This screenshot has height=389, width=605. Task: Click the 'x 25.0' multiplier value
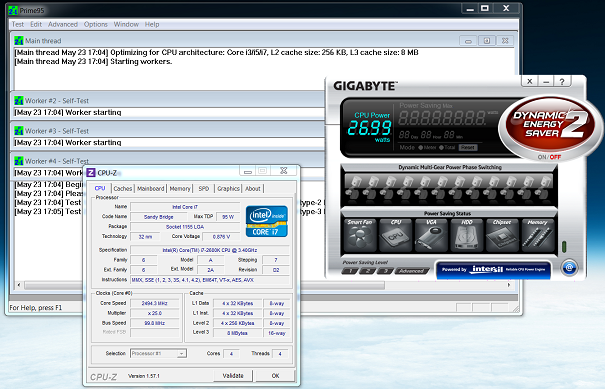click(154, 313)
